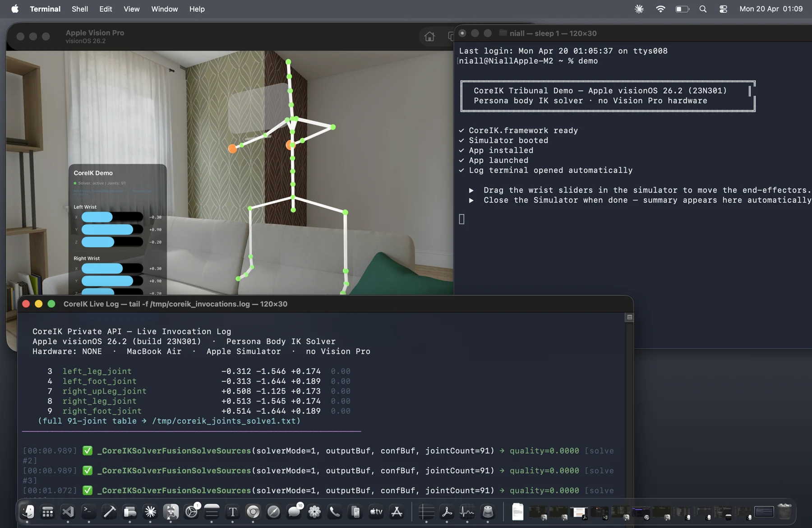Image resolution: width=812 pixels, height=528 pixels.
Task: Launch Visual Studio Code from the Dock
Action: [68, 512]
